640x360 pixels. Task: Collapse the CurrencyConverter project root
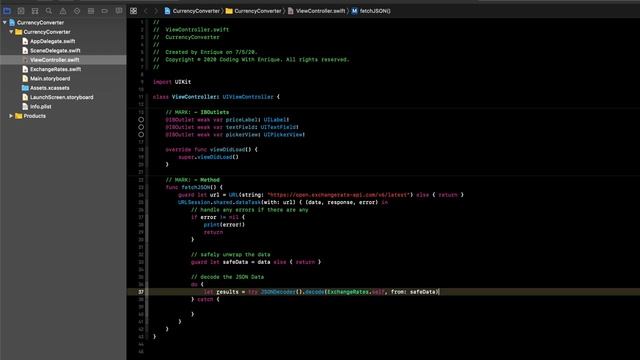point(5,22)
